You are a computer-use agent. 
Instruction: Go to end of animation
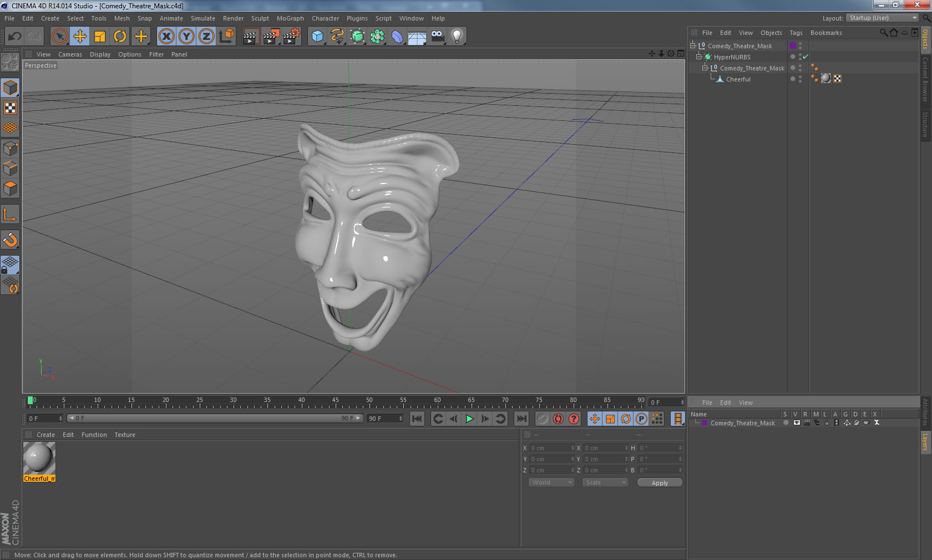pyautogui.click(x=521, y=419)
